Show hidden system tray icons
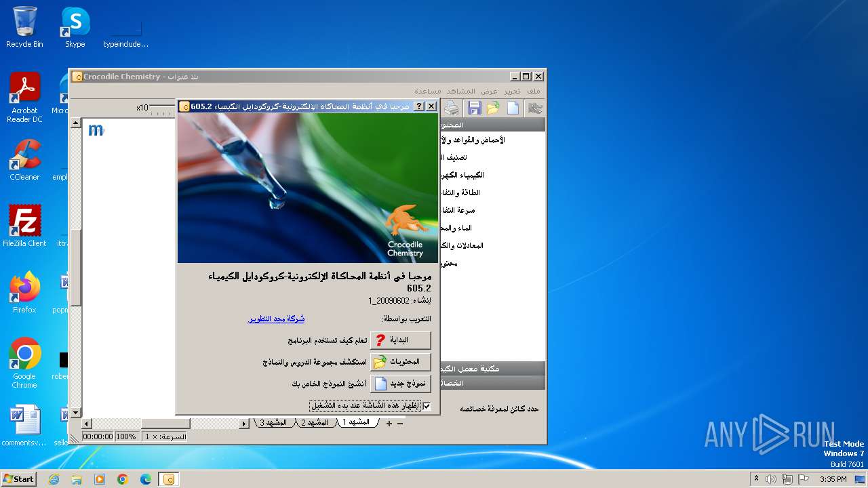The height and width of the screenshot is (488, 868). tap(756, 479)
